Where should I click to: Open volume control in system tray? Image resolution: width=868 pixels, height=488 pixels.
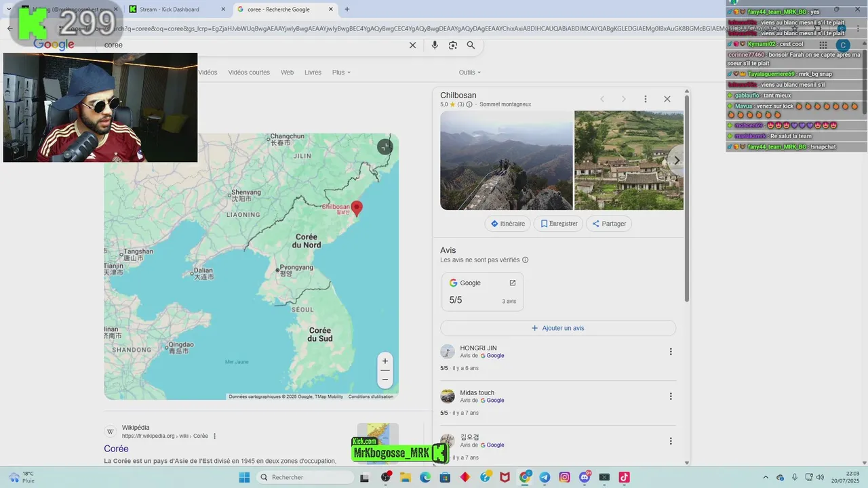click(x=820, y=477)
